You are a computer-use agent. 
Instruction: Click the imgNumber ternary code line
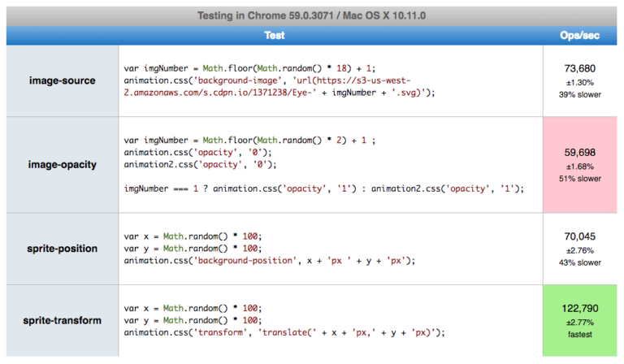pyautogui.click(x=323, y=188)
